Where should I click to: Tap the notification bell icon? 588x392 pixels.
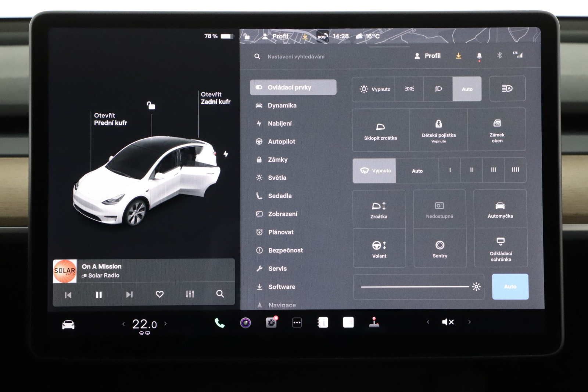479,56
